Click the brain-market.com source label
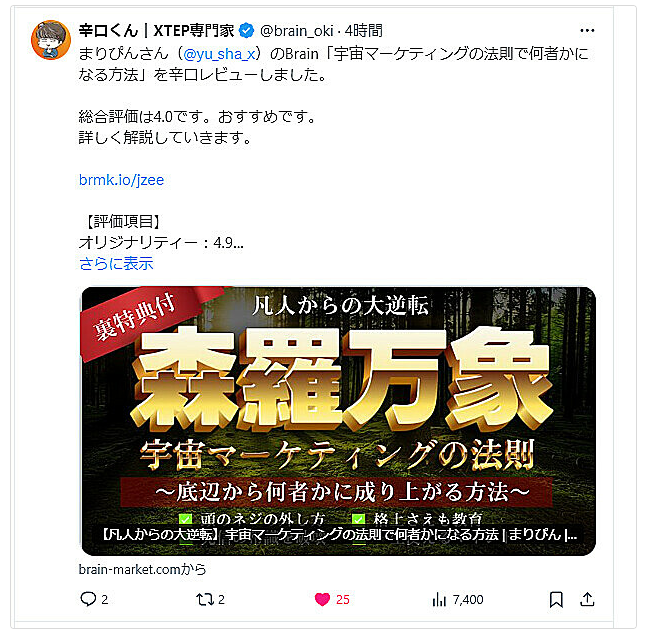Image resolution: width=650 pixels, height=634 pixels. [142, 570]
